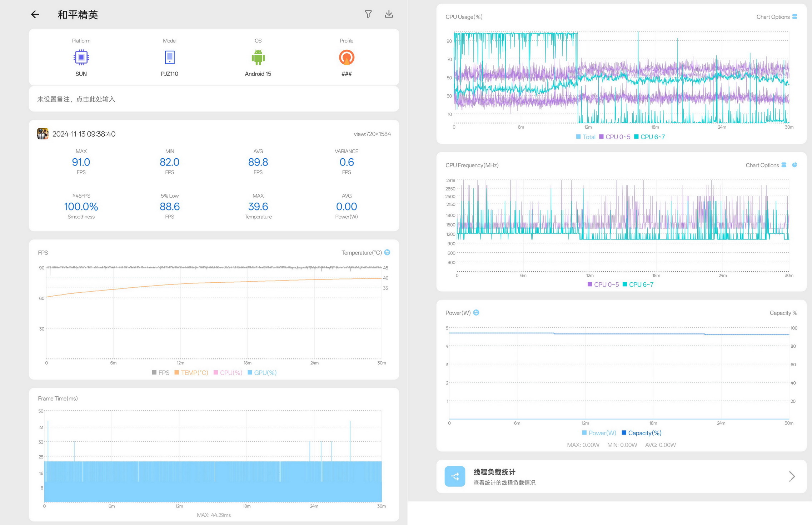Open CPU Frequency Chart Options stack icon

(x=784, y=165)
